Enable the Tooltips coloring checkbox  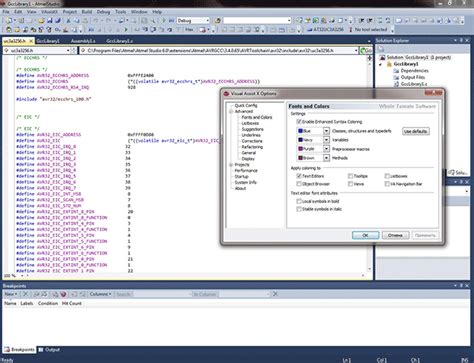350,176
